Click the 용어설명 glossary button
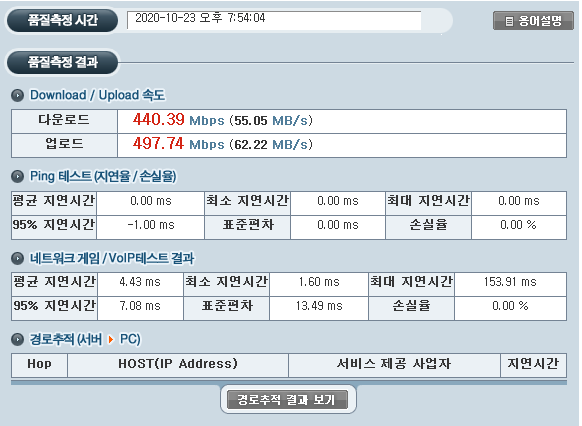 (x=533, y=21)
